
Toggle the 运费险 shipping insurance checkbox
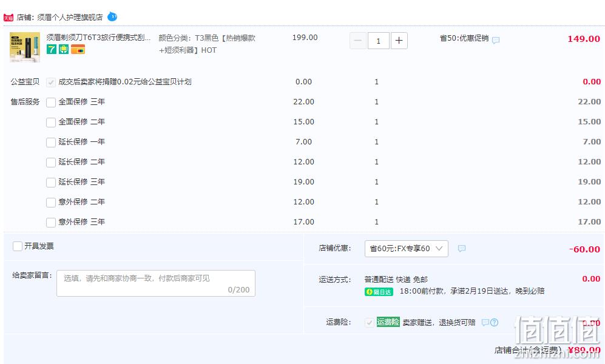[x=370, y=322]
